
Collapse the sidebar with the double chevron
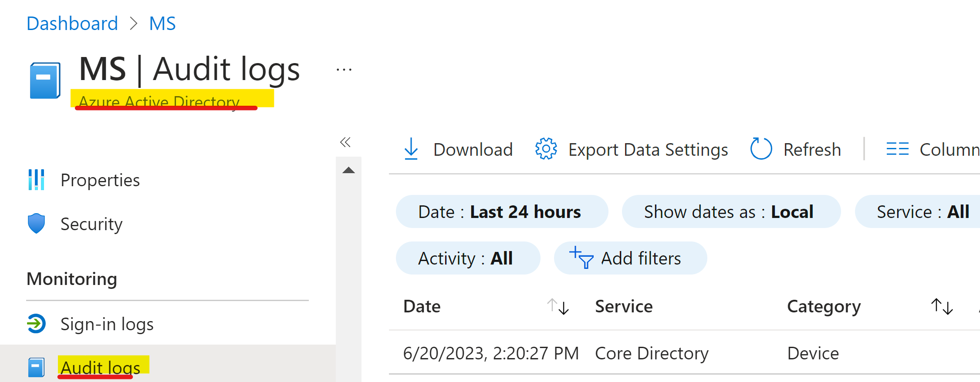345,142
